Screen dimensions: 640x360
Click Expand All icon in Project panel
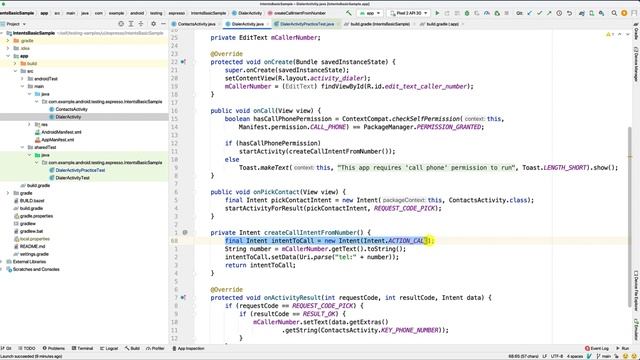click(x=131, y=24)
